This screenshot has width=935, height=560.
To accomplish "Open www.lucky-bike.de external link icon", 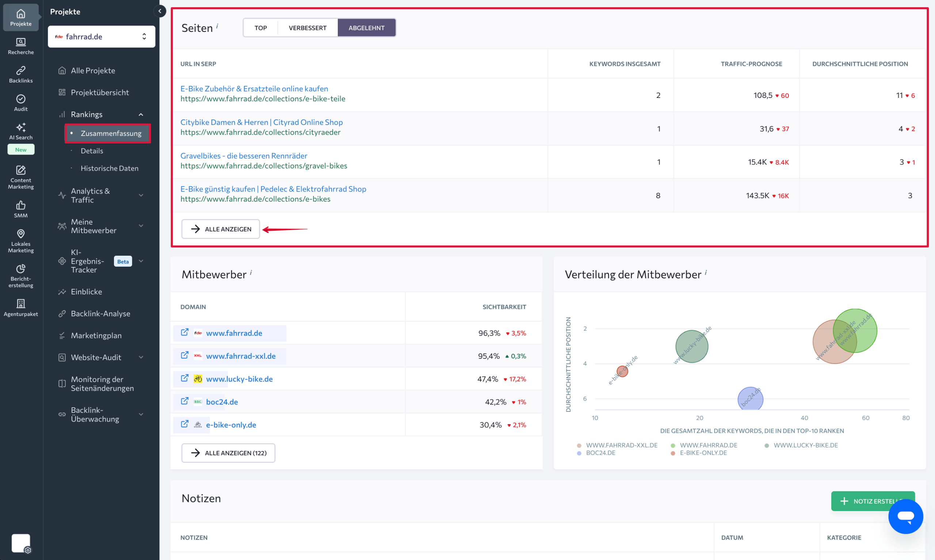I will [184, 378].
